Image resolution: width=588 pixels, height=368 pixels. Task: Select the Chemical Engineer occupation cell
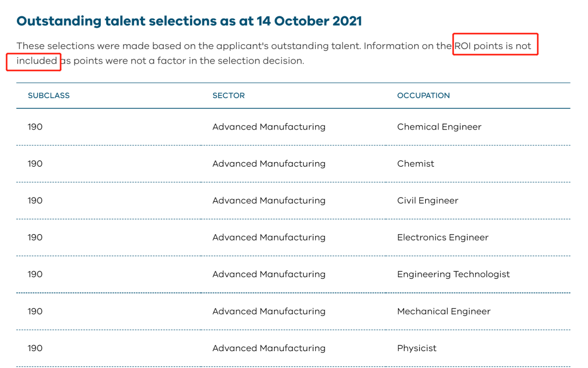(x=439, y=127)
